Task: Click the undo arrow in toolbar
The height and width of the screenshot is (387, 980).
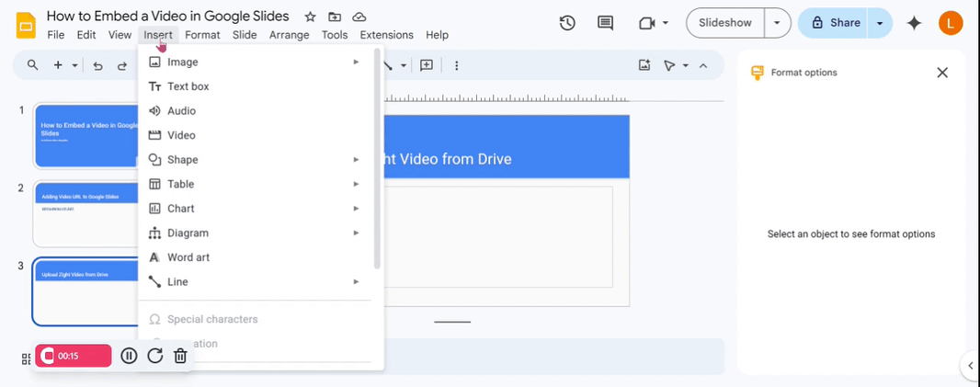Action: [x=98, y=65]
